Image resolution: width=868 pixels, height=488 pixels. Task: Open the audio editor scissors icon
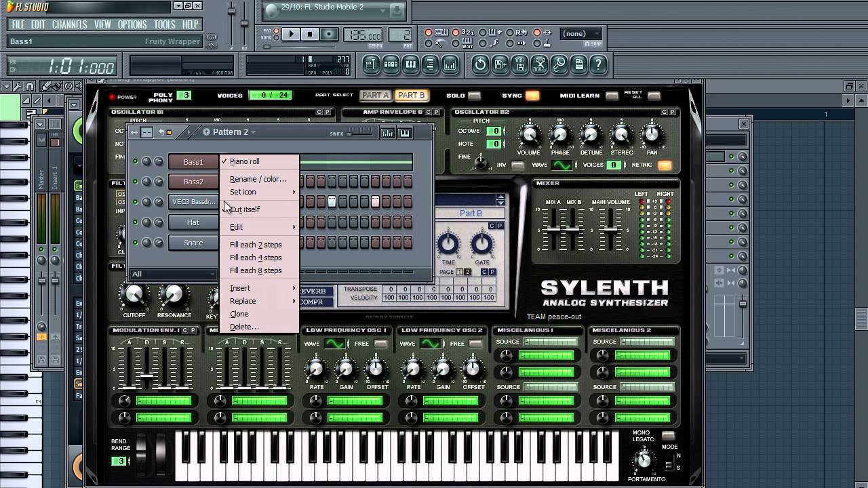click(539, 64)
